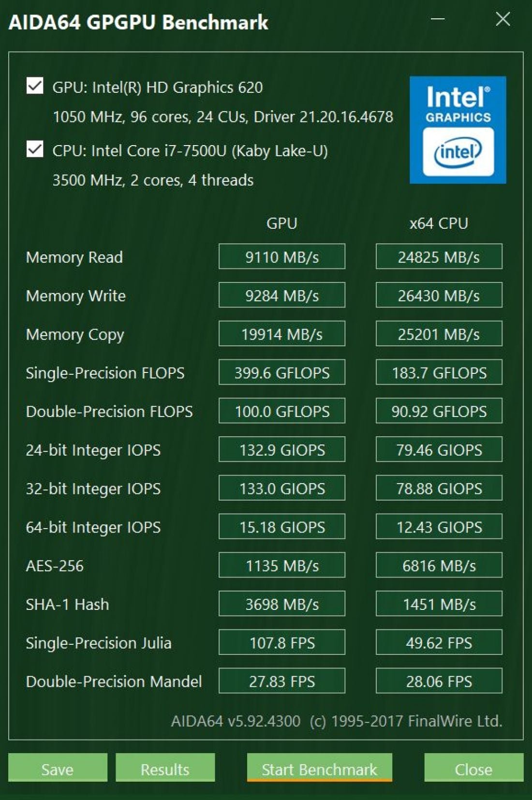Screen dimensions: 532x800
Task: Click Start Benchmark
Action: tap(319, 768)
